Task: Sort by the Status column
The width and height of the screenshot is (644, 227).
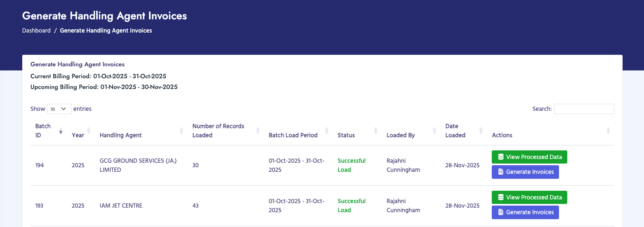Action: pyautogui.click(x=357, y=131)
